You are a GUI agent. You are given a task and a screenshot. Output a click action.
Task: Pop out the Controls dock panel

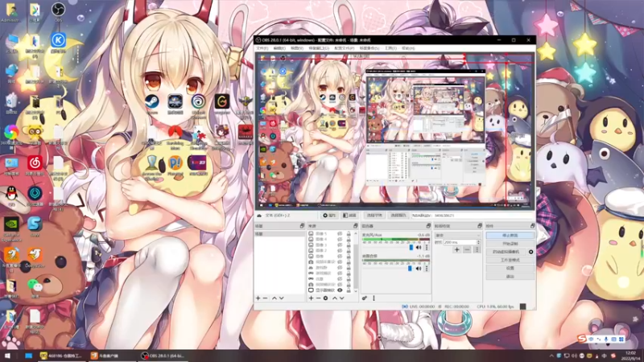[x=532, y=226]
